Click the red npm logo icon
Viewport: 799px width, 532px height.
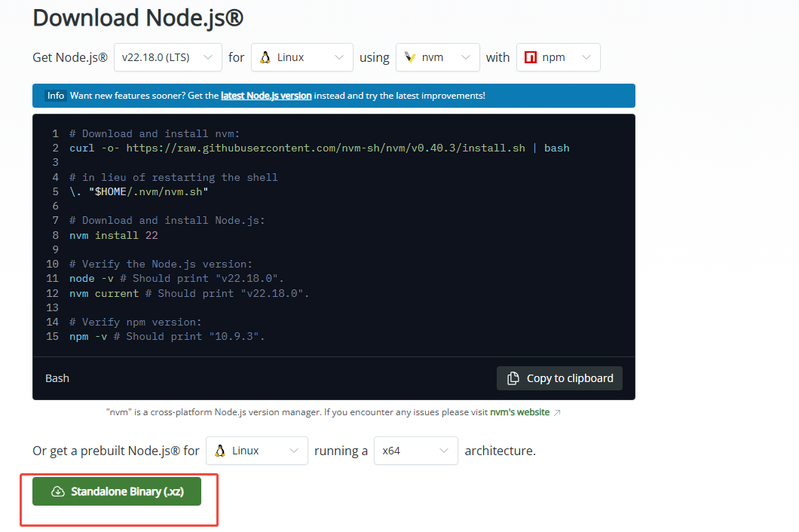pos(531,57)
